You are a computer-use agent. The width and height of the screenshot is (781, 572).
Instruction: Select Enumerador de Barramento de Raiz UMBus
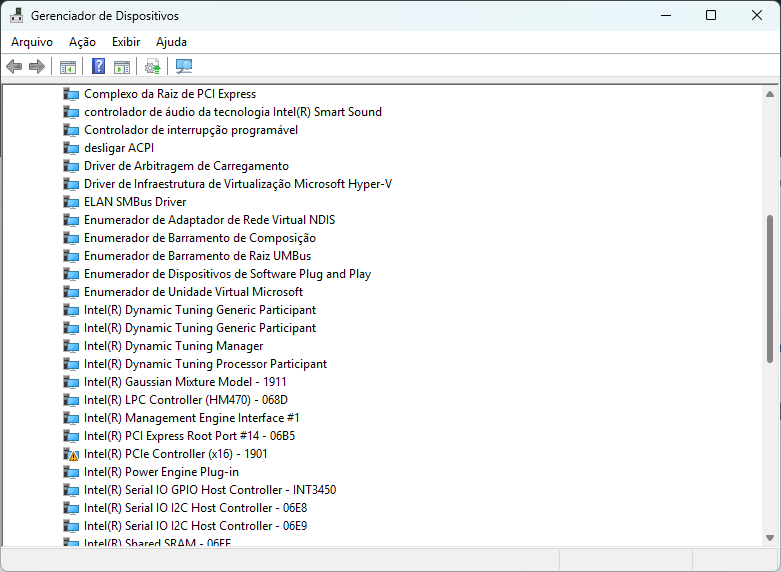tap(197, 256)
